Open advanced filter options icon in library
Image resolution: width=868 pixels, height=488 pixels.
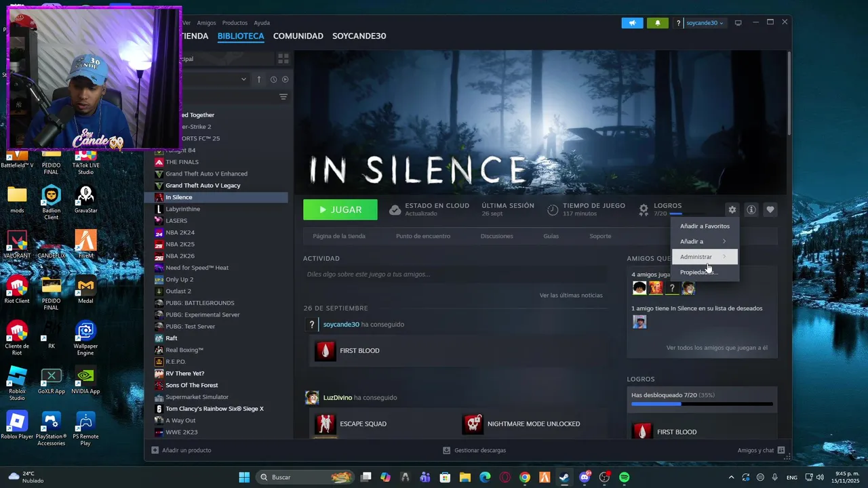[x=283, y=97]
